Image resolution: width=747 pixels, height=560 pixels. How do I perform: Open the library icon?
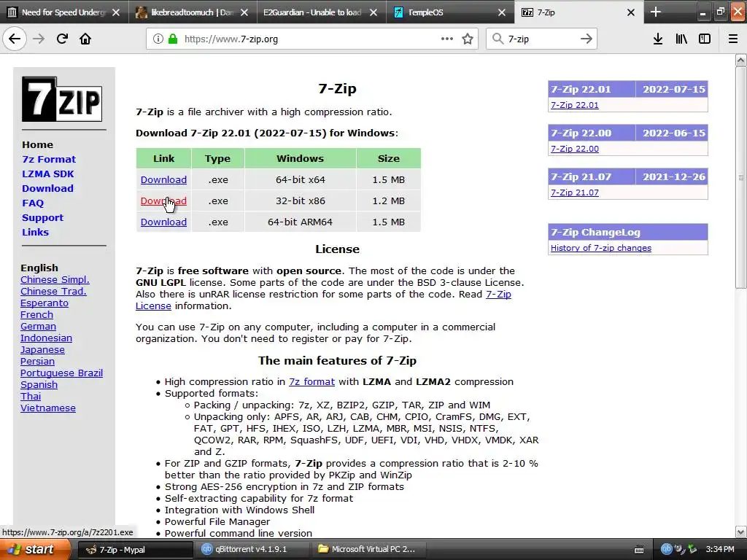click(x=681, y=39)
